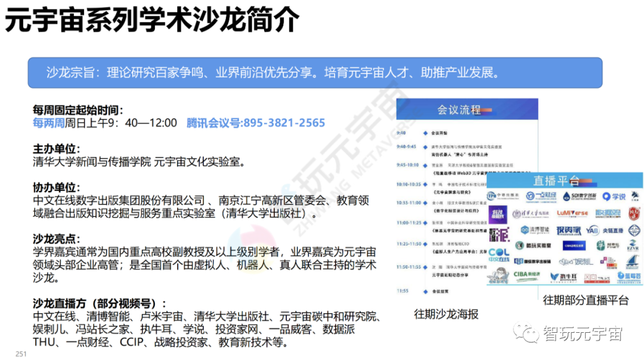Click the CIBA新经济 logo

click(x=527, y=277)
